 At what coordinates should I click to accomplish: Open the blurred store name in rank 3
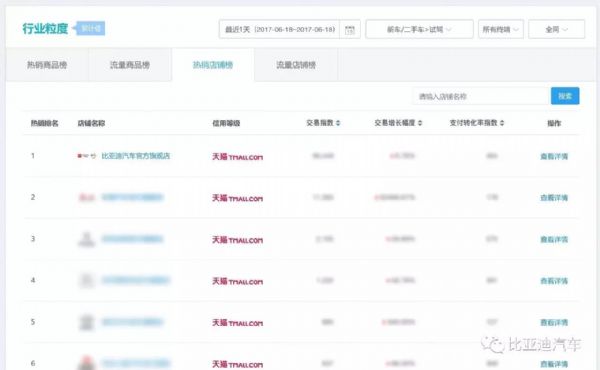132,239
